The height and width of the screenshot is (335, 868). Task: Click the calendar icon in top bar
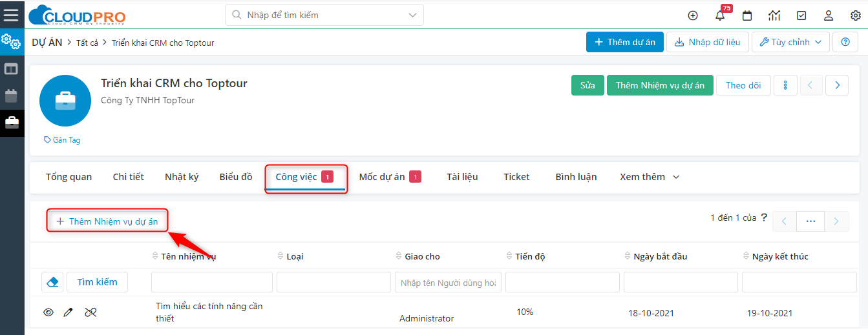point(747,15)
